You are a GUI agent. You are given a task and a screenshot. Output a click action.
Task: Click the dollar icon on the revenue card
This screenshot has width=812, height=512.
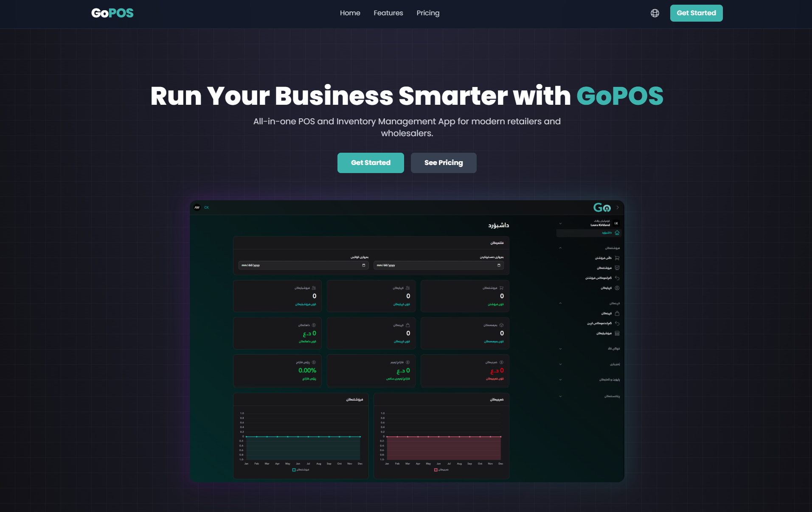[x=314, y=325]
